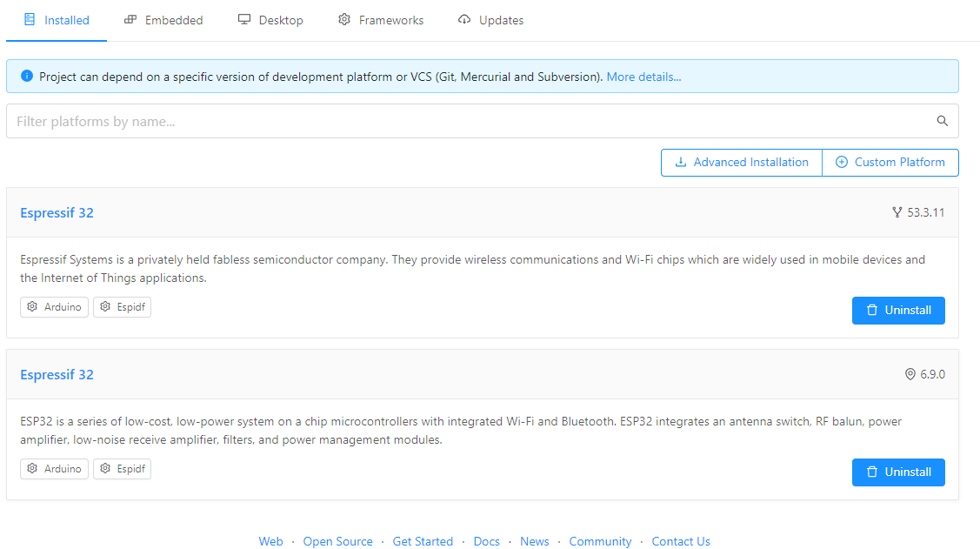Focus the Filter platforms by name field

(x=482, y=121)
